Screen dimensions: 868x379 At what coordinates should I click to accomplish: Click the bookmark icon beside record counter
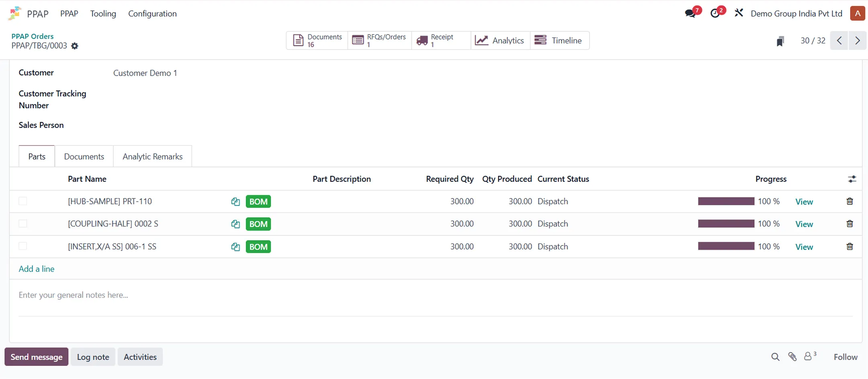pyautogui.click(x=780, y=41)
